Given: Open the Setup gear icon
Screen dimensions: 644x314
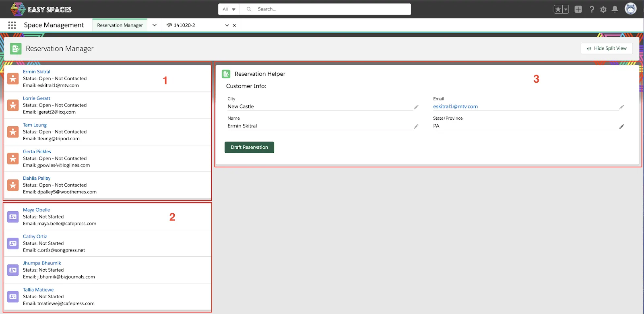Looking at the screenshot, I should (603, 9).
